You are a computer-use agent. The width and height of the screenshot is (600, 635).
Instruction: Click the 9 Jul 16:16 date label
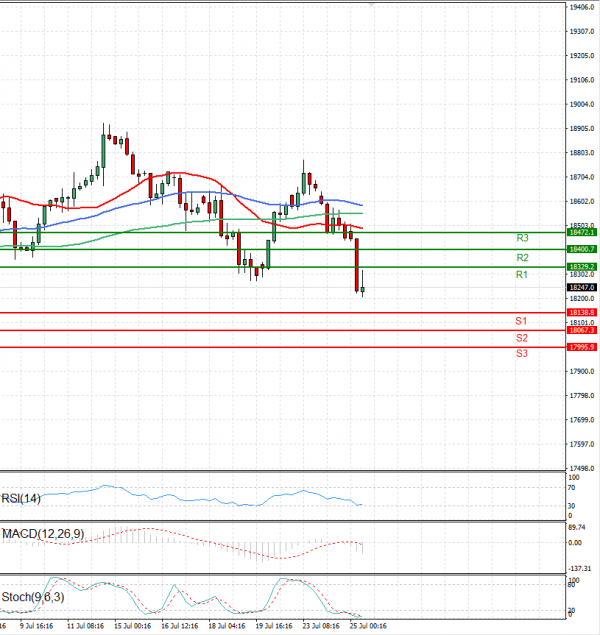tap(36, 626)
